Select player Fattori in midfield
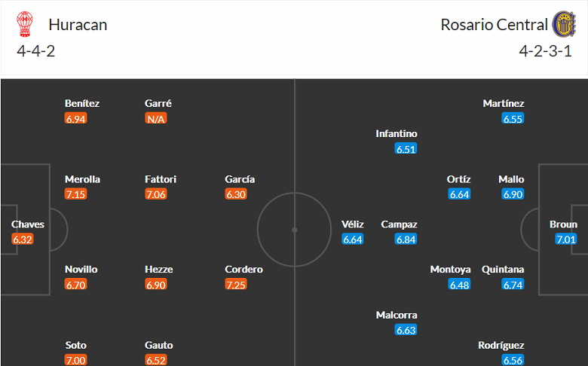This screenshot has height=366, width=588. 161,179
